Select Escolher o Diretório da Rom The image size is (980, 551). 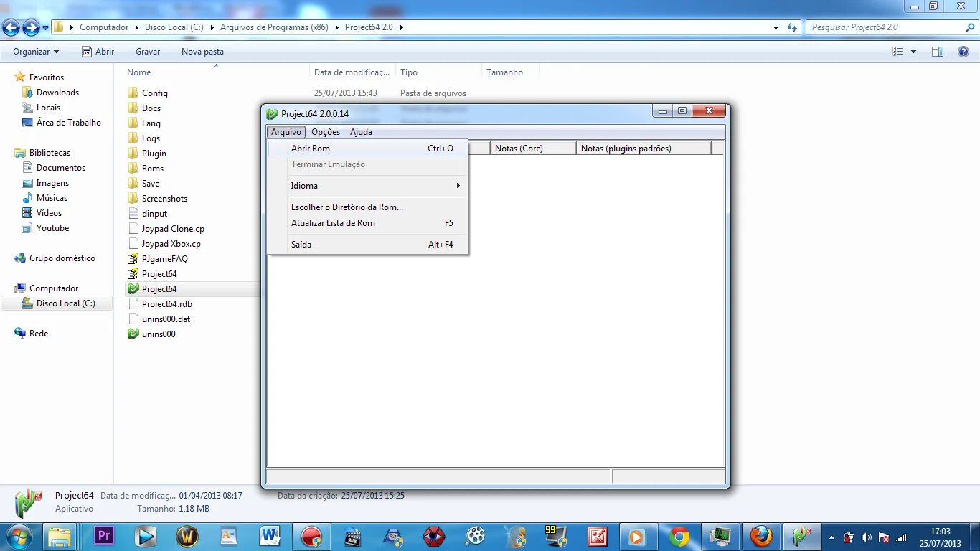(x=367, y=207)
